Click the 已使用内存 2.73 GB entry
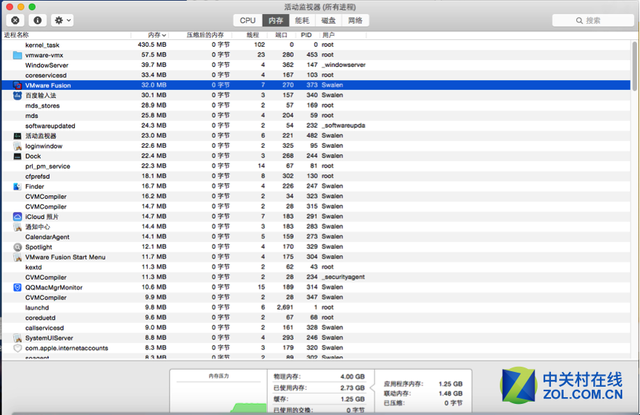Screen dimensions: 640x415 coord(319,388)
